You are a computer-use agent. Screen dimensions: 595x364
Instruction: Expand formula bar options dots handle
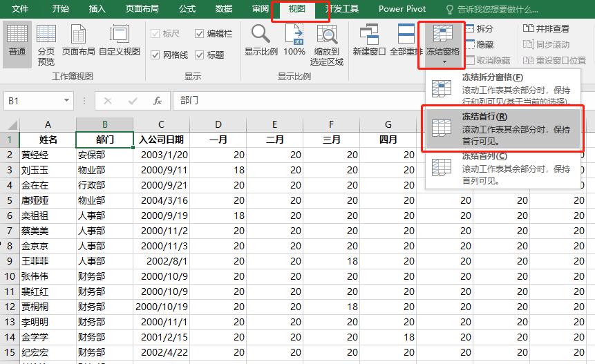click(84, 101)
